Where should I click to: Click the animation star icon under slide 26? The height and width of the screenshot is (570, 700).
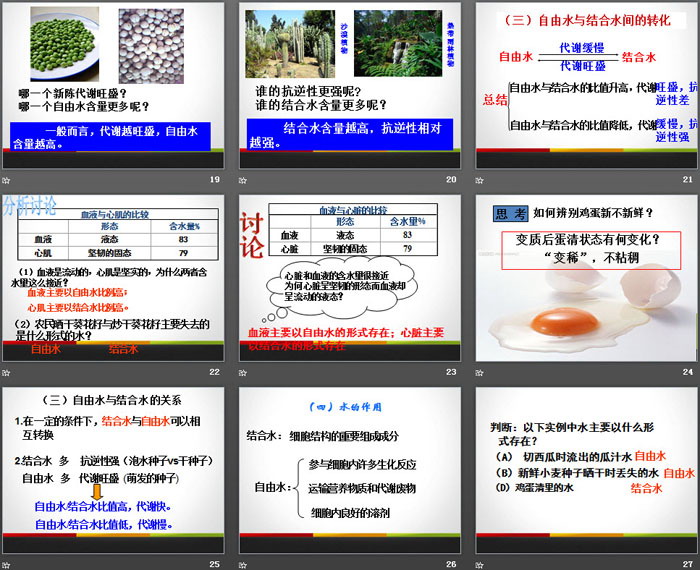click(244, 563)
